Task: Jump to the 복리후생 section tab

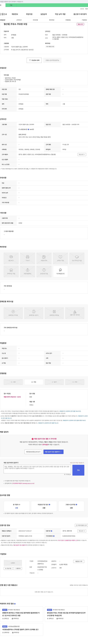Action: pos(52,20)
